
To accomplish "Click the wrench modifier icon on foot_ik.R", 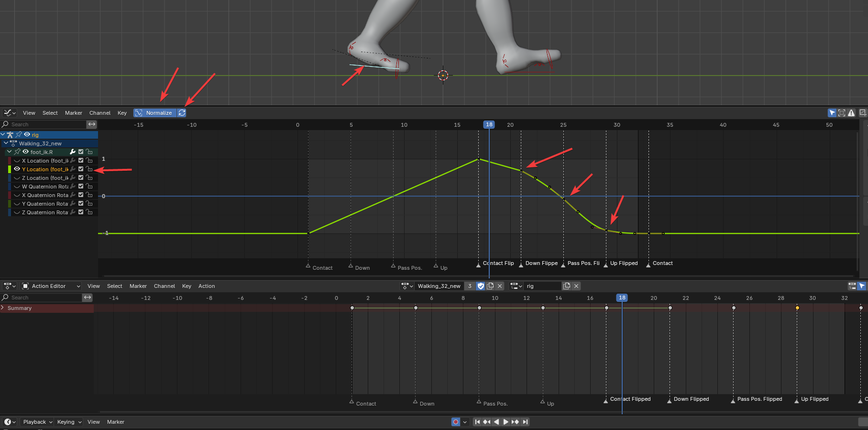I will (73, 152).
